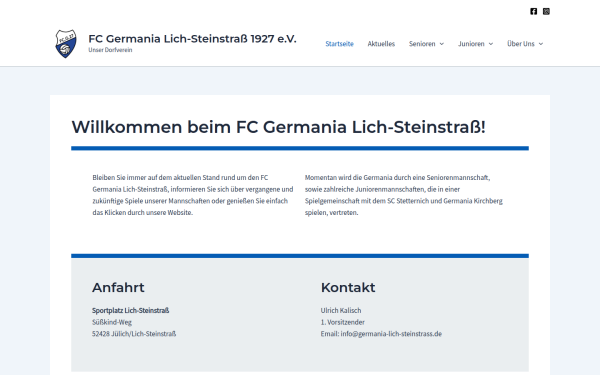Click the site title FC Germania Lich-Steinstraß 1927 e.V.
This screenshot has height=375, width=600.
click(192, 39)
